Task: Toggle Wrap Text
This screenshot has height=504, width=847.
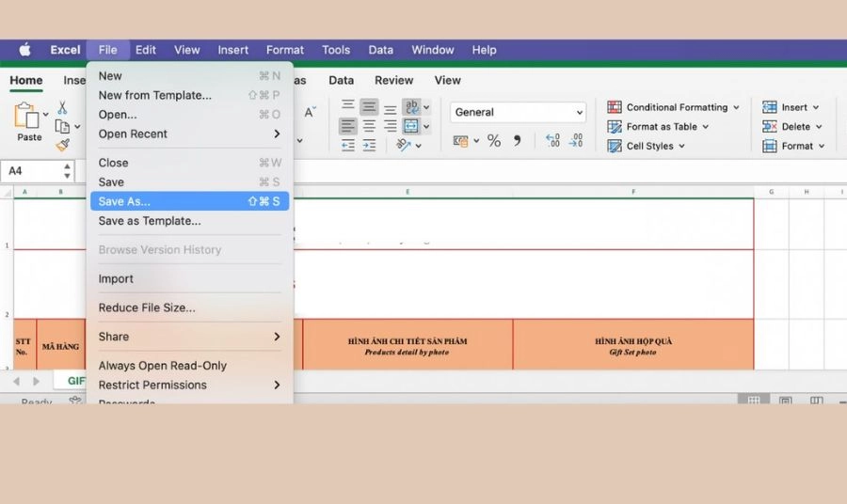Action: (x=411, y=106)
